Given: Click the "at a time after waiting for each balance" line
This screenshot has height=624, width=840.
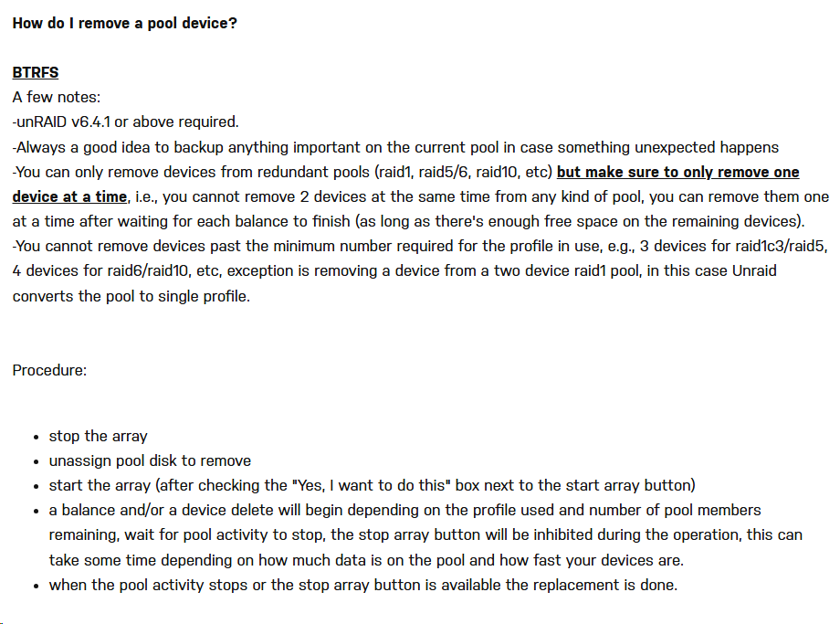Looking at the screenshot, I should click(408, 221).
